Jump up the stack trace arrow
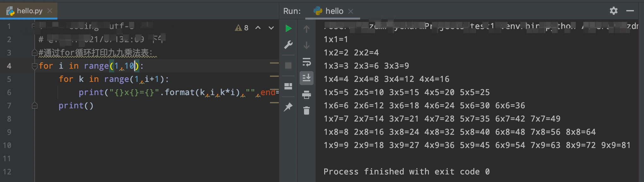Viewport: 644px width, 182px height. [x=307, y=29]
